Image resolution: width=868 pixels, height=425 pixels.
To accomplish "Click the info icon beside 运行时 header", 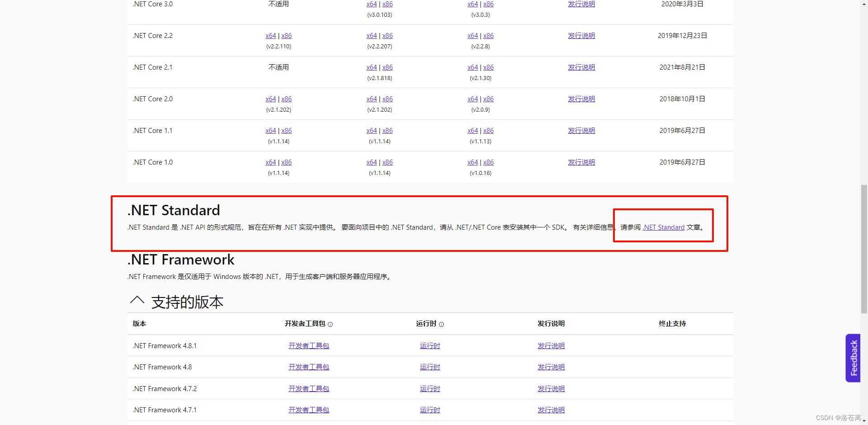I will pyautogui.click(x=442, y=324).
